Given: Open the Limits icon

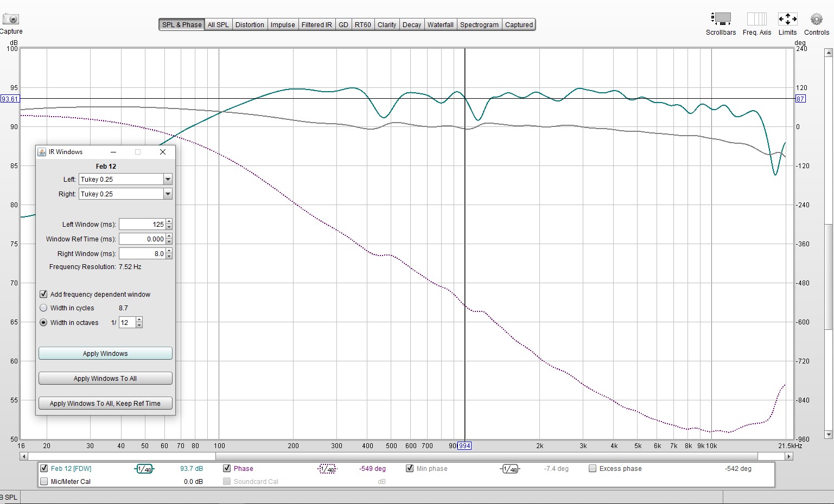Looking at the screenshot, I should (787, 19).
